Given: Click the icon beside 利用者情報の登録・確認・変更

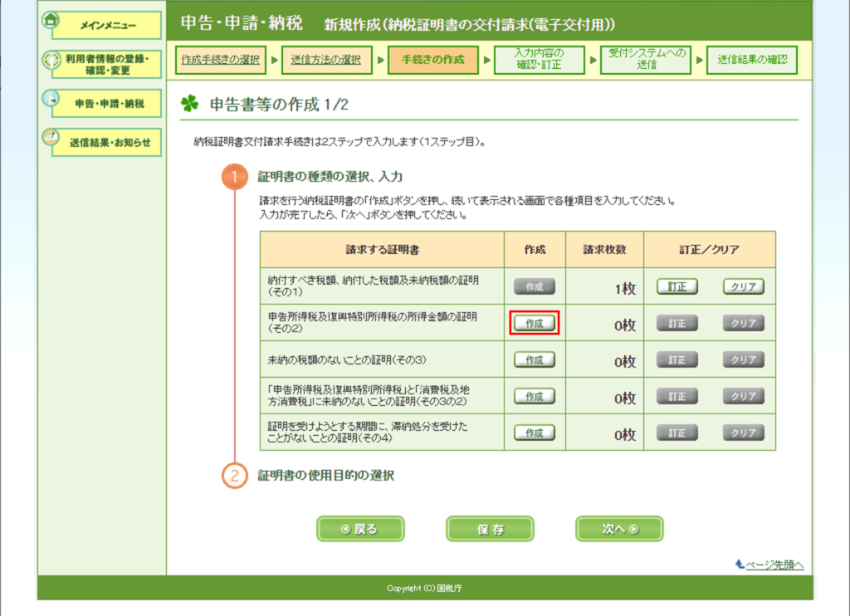Looking at the screenshot, I should click(x=50, y=60).
